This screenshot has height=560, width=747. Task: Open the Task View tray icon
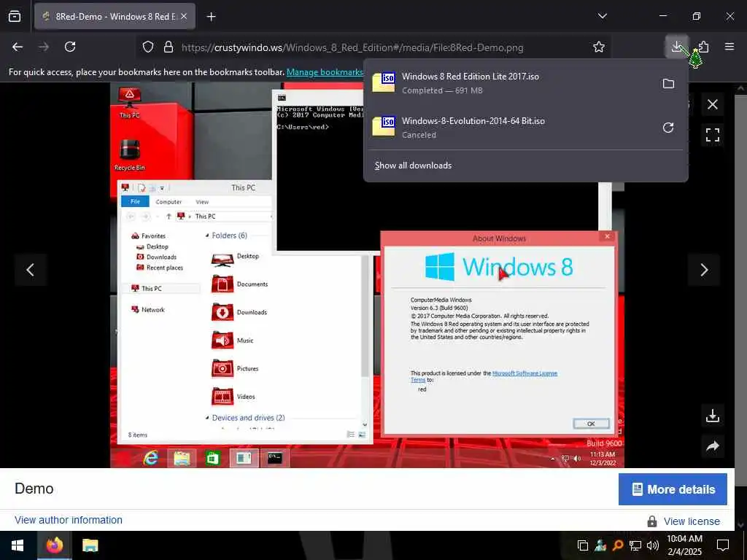pyautogui.click(x=583, y=545)
